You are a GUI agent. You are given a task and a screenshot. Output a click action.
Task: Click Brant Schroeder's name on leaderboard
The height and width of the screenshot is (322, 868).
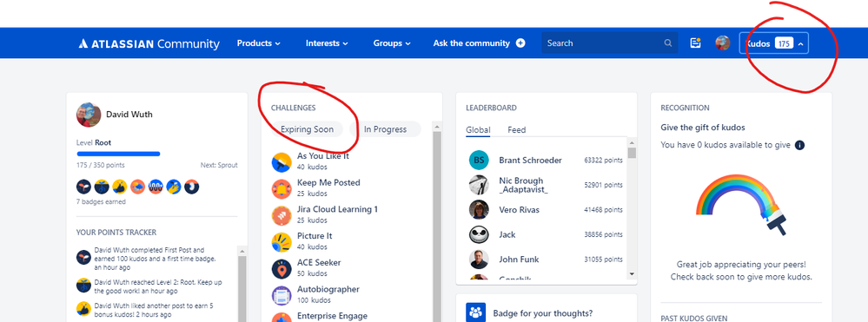(530, 161)
